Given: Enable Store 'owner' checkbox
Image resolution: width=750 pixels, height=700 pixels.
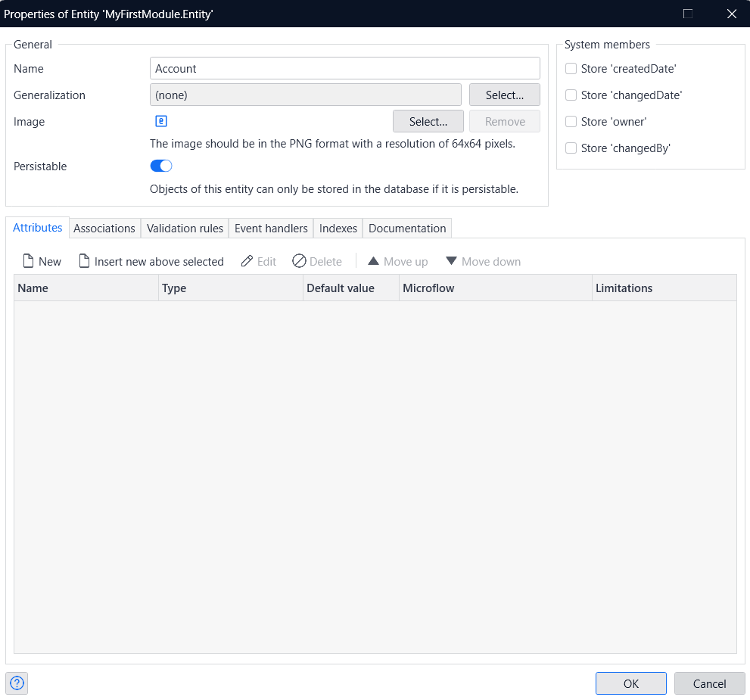Looking at the screenshot, I should [571, 122].
